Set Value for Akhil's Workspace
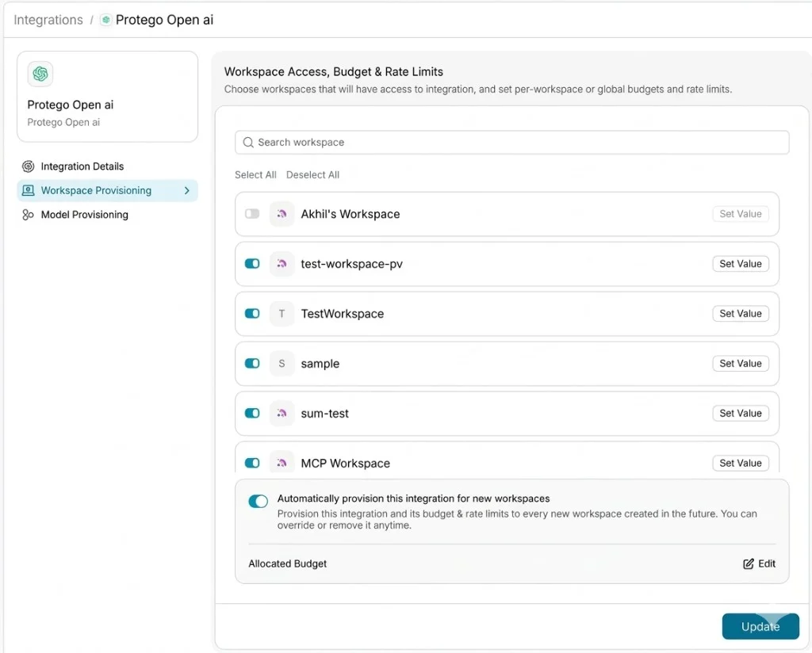 [741, 214]
